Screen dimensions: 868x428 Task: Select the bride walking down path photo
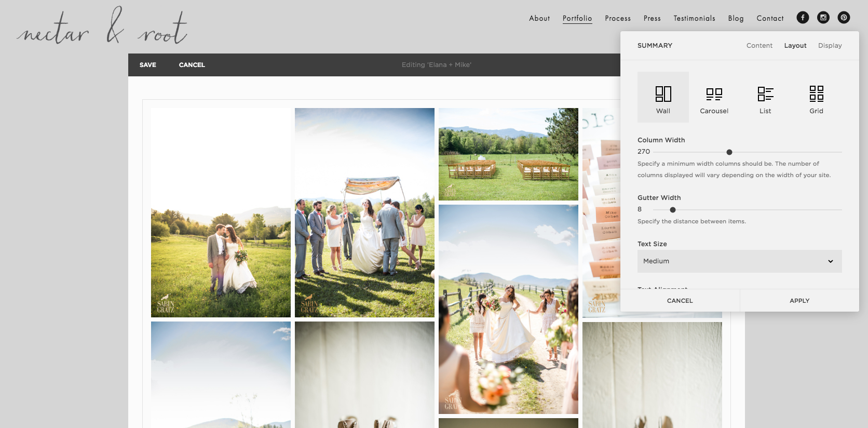pos(508,309)
